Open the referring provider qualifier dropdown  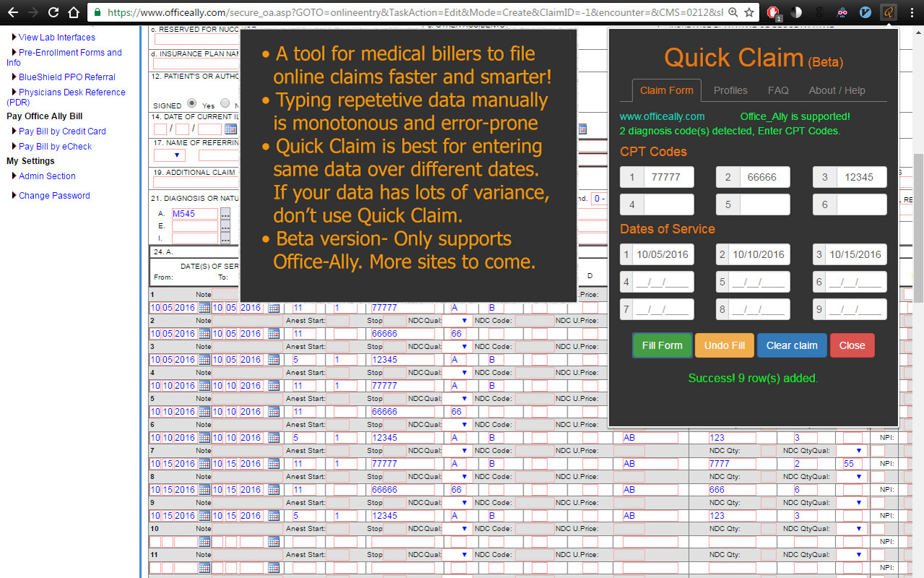169,155
